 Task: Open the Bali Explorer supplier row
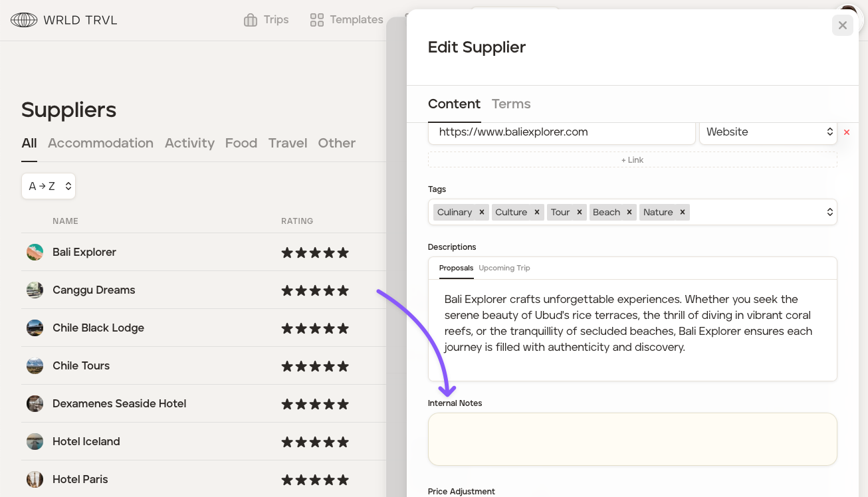click(84, 252)
